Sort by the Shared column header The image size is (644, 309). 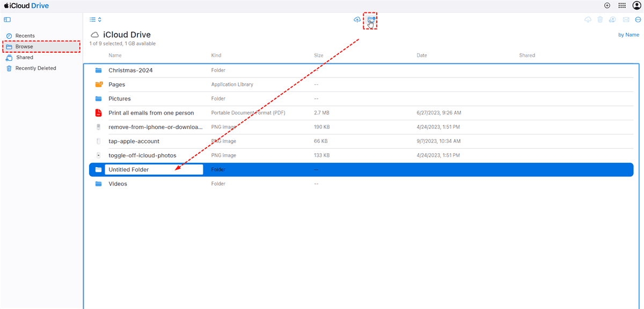coord(527,55)
